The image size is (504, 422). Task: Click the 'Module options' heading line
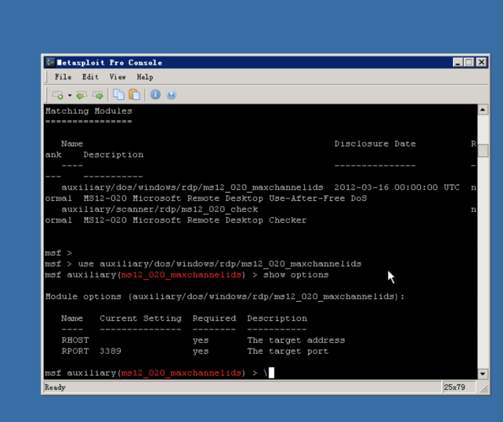[224, 296]
